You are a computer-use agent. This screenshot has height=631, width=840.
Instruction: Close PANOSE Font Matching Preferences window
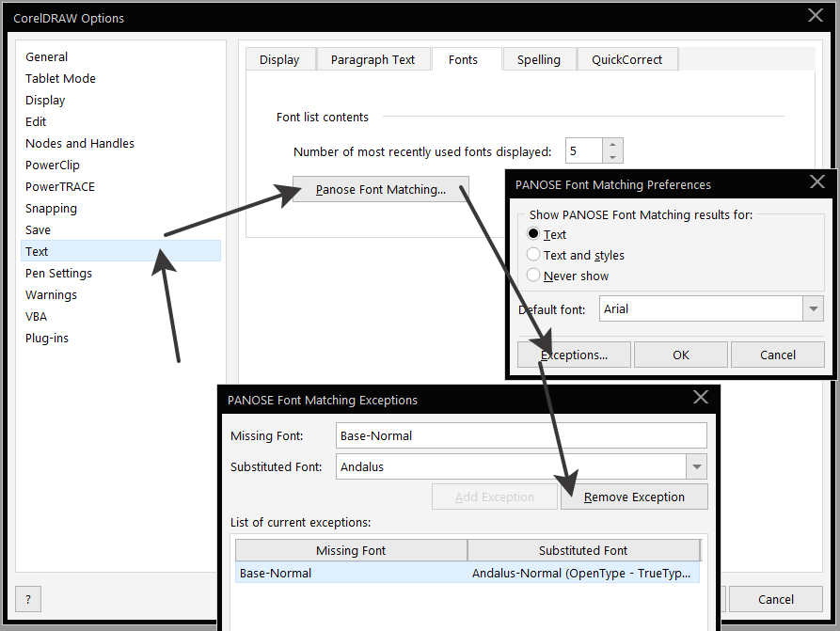point(817,182)
